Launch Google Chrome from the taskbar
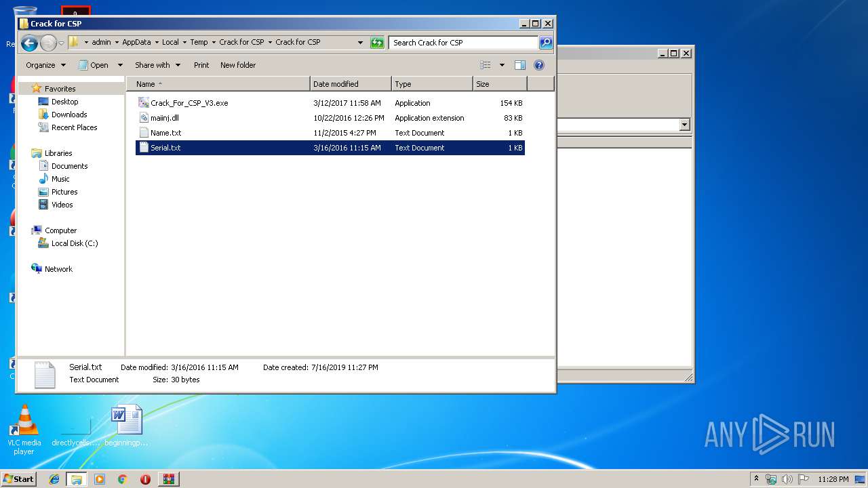Screen dimensions: 868x488 coord(122,479)
